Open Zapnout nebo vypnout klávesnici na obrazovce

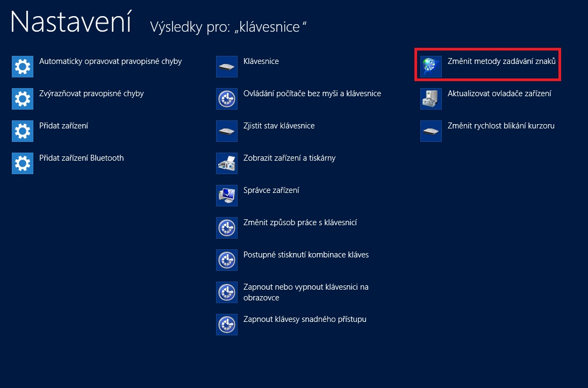[x=306, y=292]
